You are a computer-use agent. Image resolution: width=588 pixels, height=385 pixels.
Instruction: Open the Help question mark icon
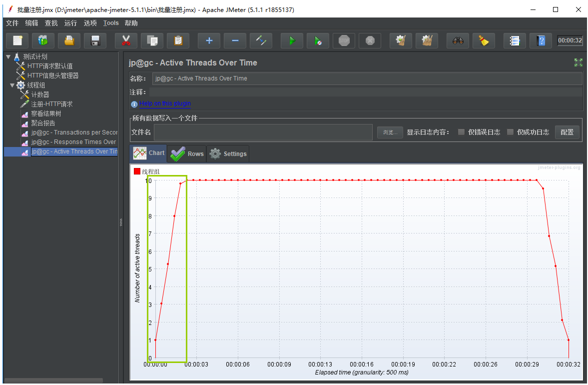click(541, 40)
